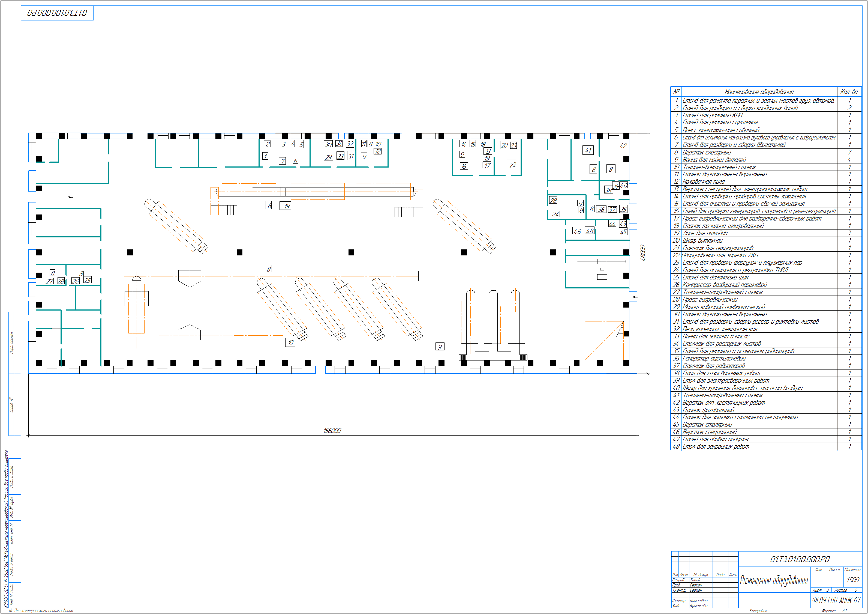Click the 156000 length dimension text
Viewport: 868px width, 614px height.
(x=332, y=431)
